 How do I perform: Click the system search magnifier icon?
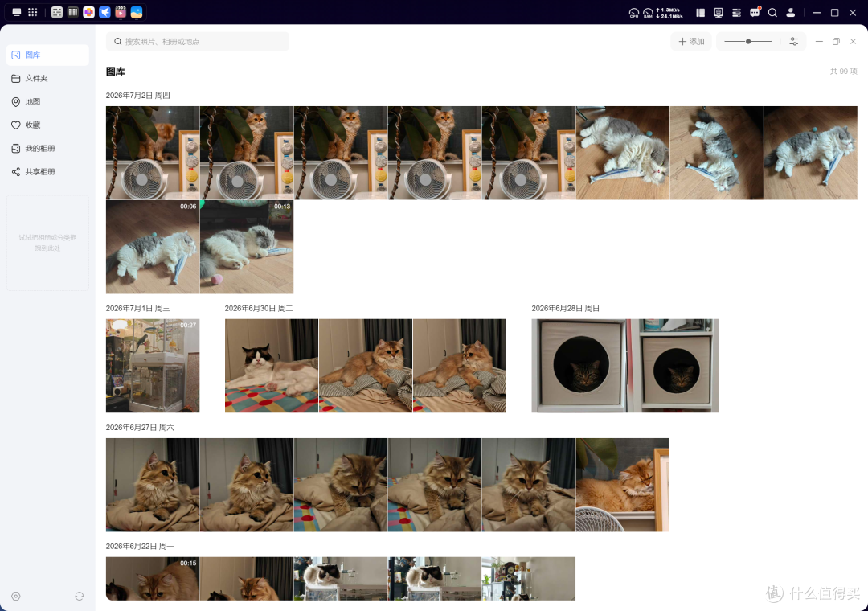(x=773, y=12)
